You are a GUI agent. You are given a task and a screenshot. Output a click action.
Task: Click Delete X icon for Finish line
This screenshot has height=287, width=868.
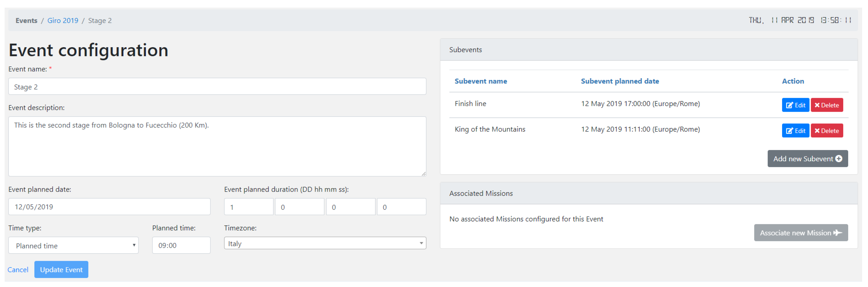pyautogui.click(x=817, y=105)
